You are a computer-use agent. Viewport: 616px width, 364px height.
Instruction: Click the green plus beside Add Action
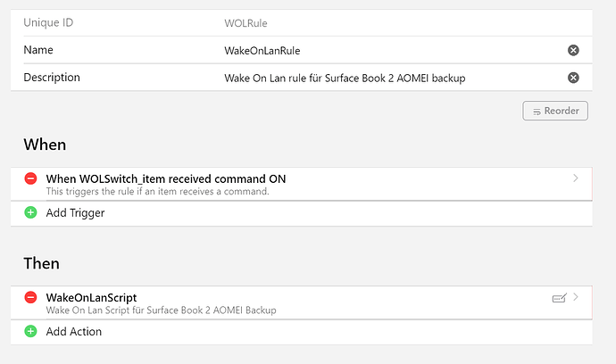point(31,331)
